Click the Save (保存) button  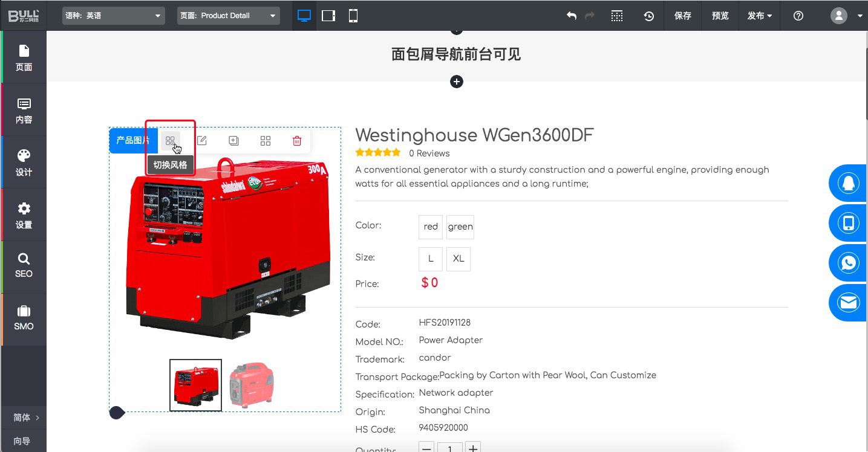[682, 16]
